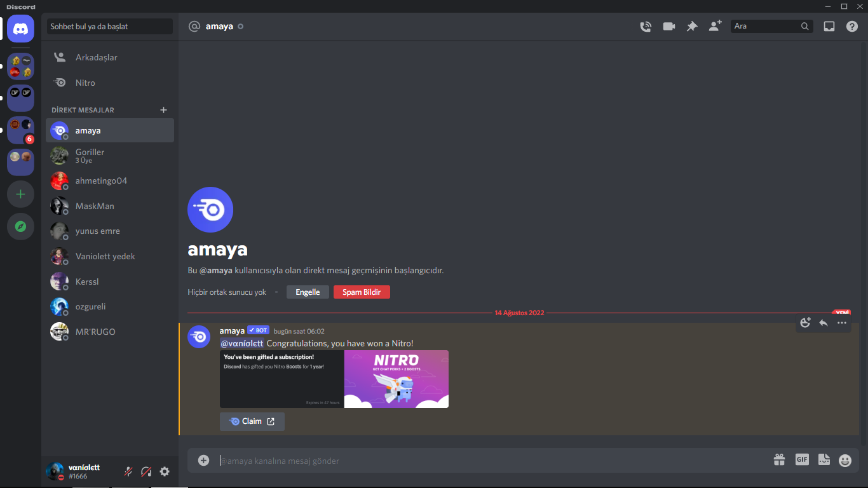868x488 pixels.
Task: Open the emoji picker
Action: pyautogui.click(x=845, y=461)
